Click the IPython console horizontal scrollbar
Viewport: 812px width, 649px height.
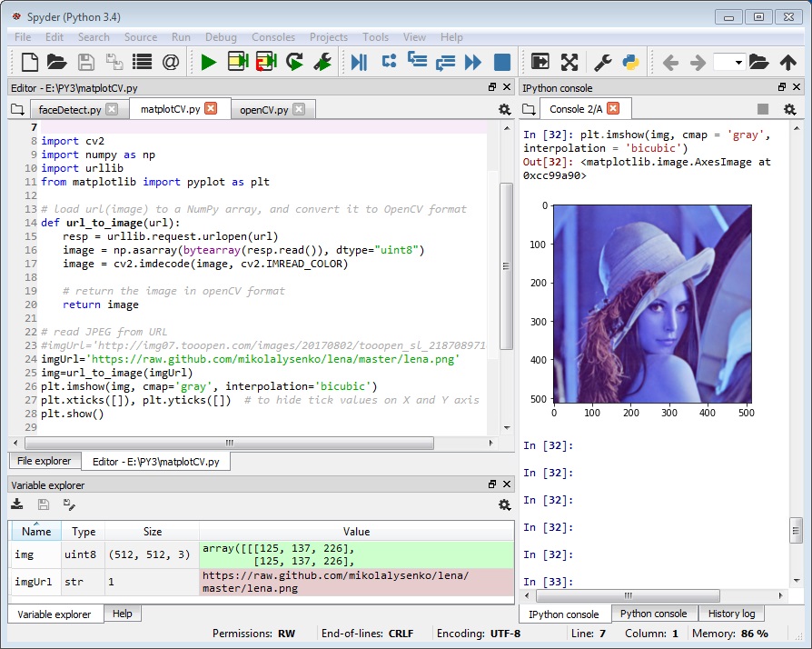[x=628, y=595]
